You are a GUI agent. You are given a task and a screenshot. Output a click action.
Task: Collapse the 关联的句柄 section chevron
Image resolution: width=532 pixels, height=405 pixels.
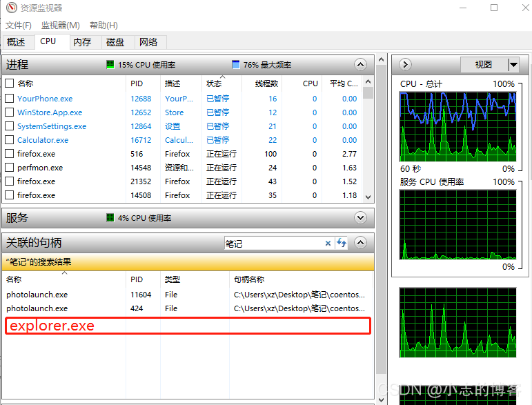(360, 243)
